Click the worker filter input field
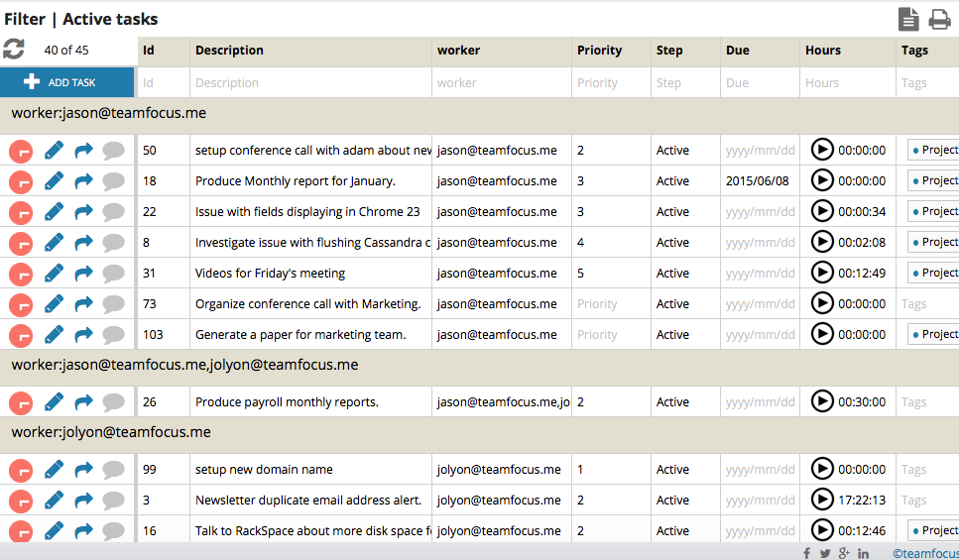Image resolution: width=959 pixels, height=560 pixels. (x=501, y=83)
